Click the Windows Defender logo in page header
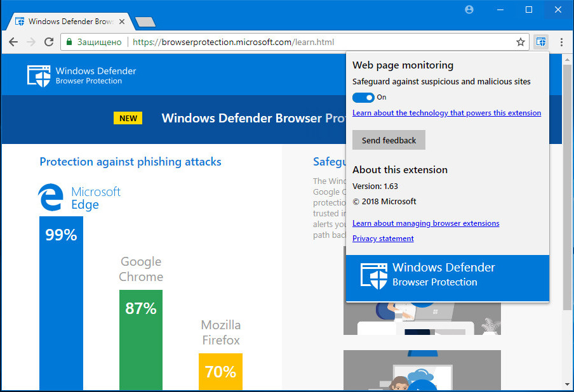Viewport: 574px width, 392px height. click(81, 75)
